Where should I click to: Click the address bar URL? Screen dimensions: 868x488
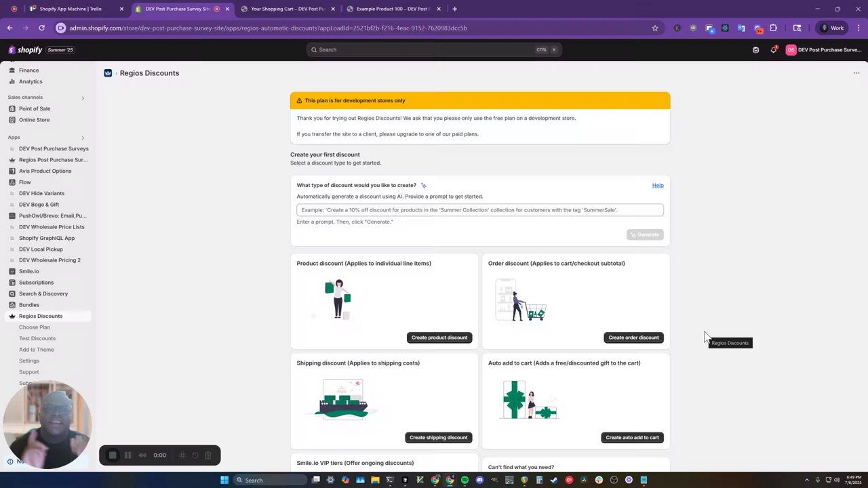(x=268, y=28)
